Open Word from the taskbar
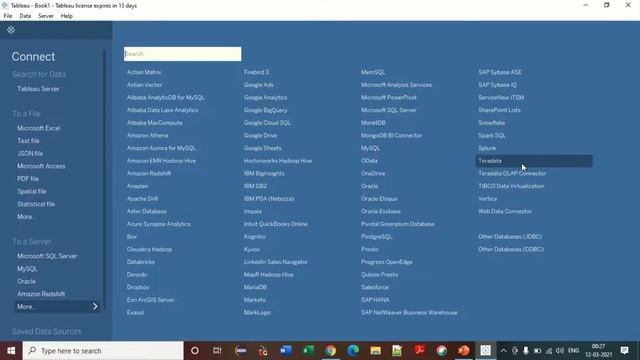The height and width of the screenshot is (360, 640). click(286, 351)
